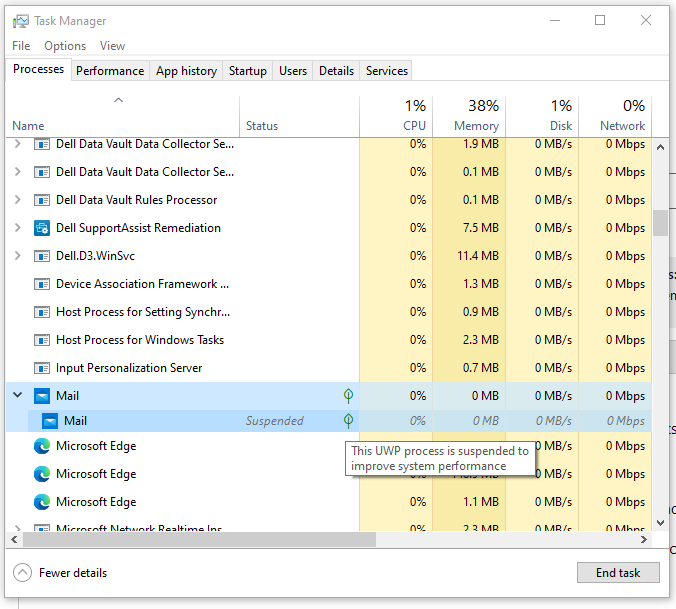This screenshot has width=676, height=609.
Task: Select the Dell SupportAssist Remediation name
Action: tap(138, 228)
